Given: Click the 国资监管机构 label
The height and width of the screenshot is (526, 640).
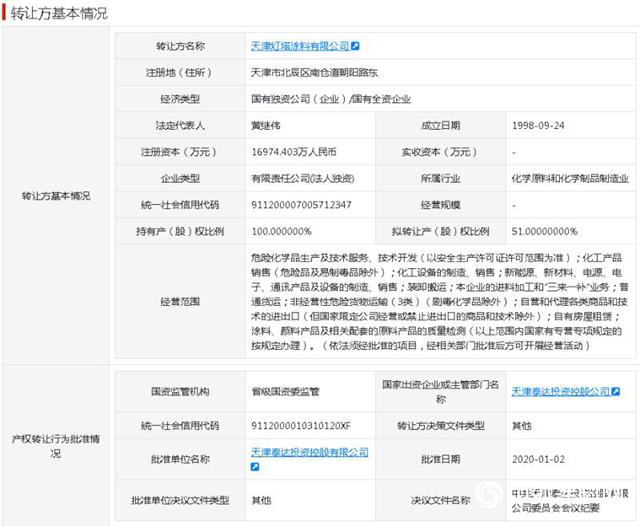Looking at the screenshot, I should (180, 391).
